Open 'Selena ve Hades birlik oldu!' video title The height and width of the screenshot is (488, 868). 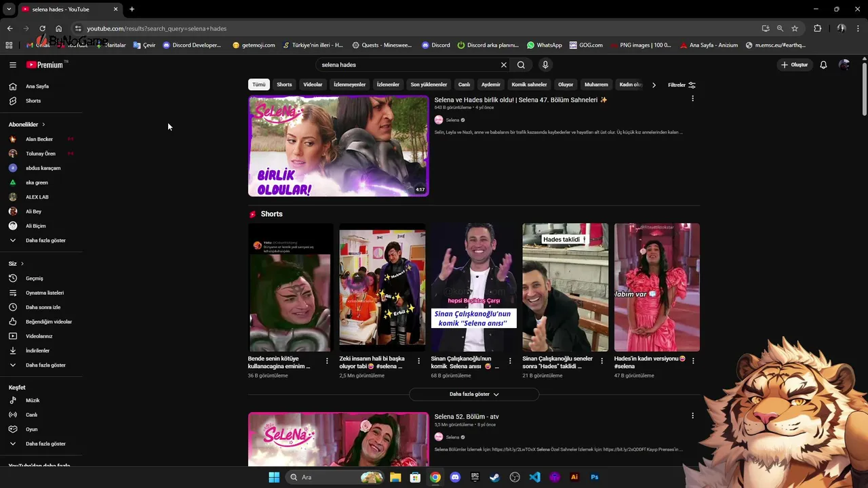pyautogui.click(x=521, y=100)
